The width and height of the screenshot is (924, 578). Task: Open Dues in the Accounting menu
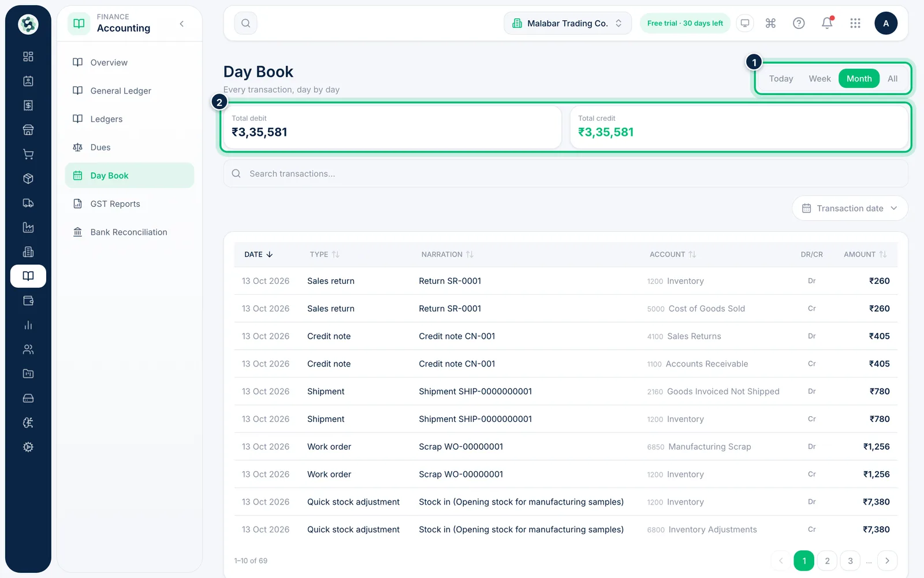click(x=129, y=147)
